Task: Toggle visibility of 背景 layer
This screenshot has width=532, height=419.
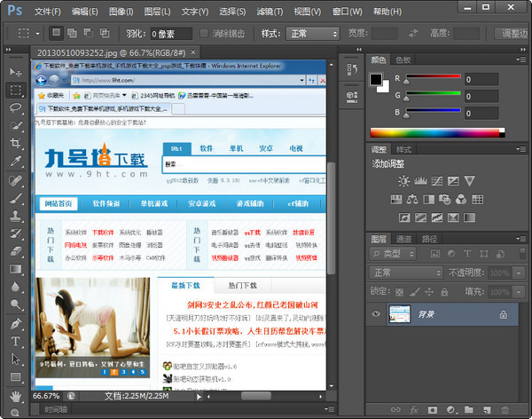Action: click(x=376, y=313)
